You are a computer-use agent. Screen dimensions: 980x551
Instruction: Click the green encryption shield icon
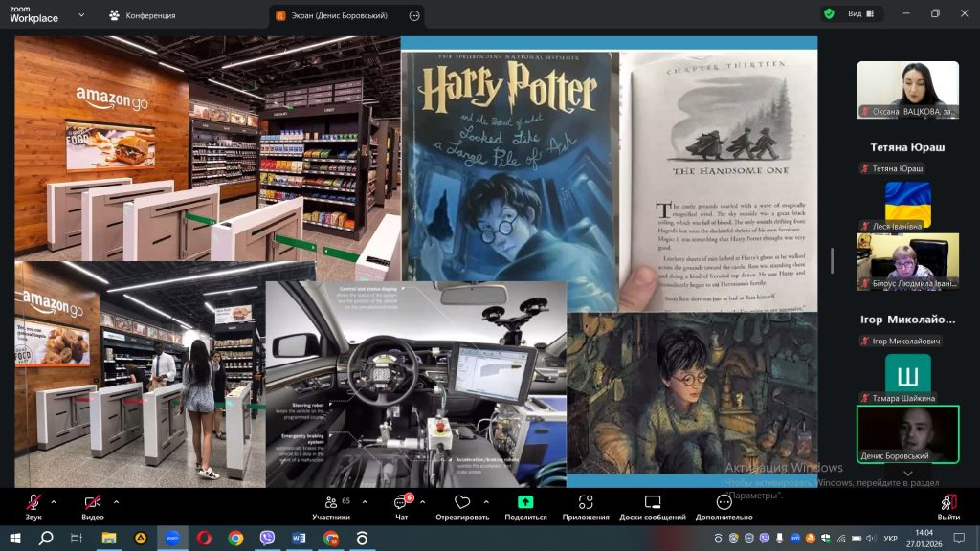(829, 14)
